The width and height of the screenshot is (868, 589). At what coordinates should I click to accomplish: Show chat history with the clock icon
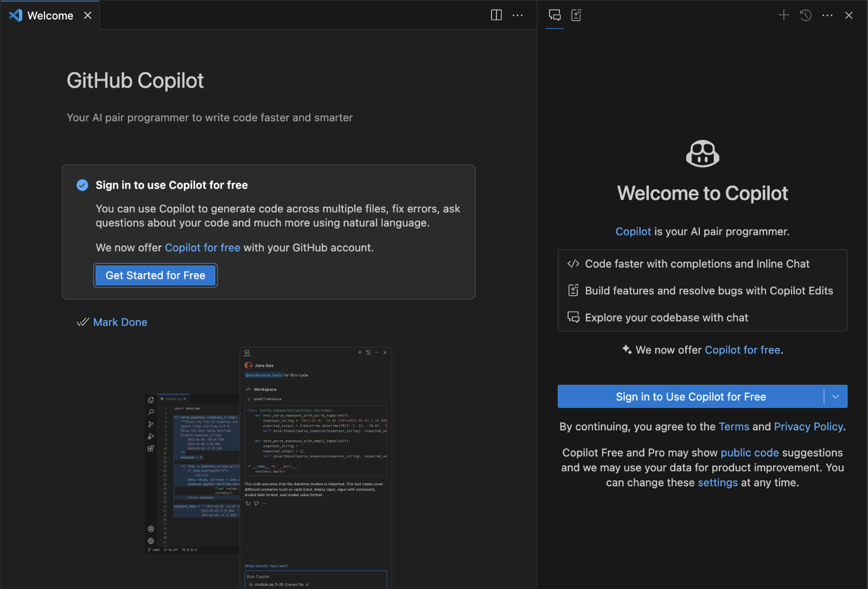click(805, 15)
